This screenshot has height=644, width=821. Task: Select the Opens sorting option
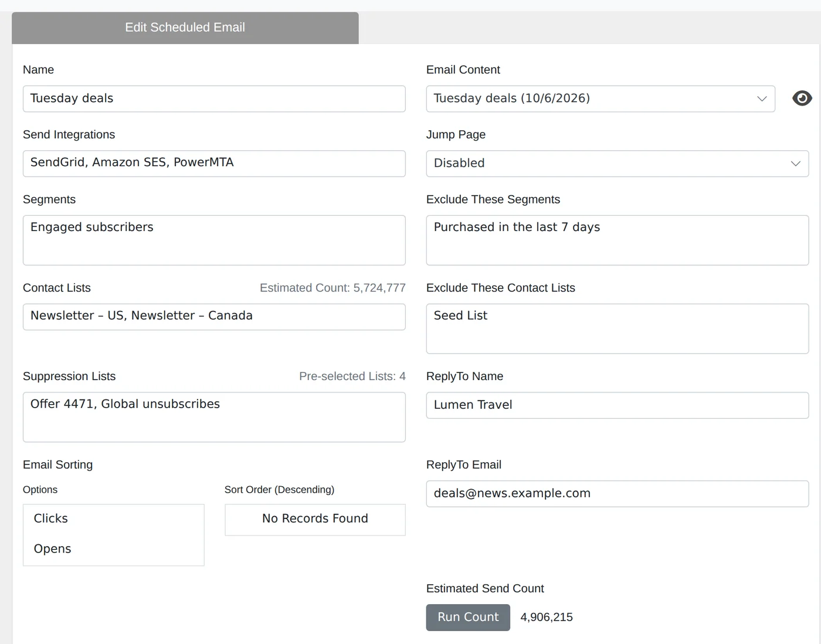114,549
